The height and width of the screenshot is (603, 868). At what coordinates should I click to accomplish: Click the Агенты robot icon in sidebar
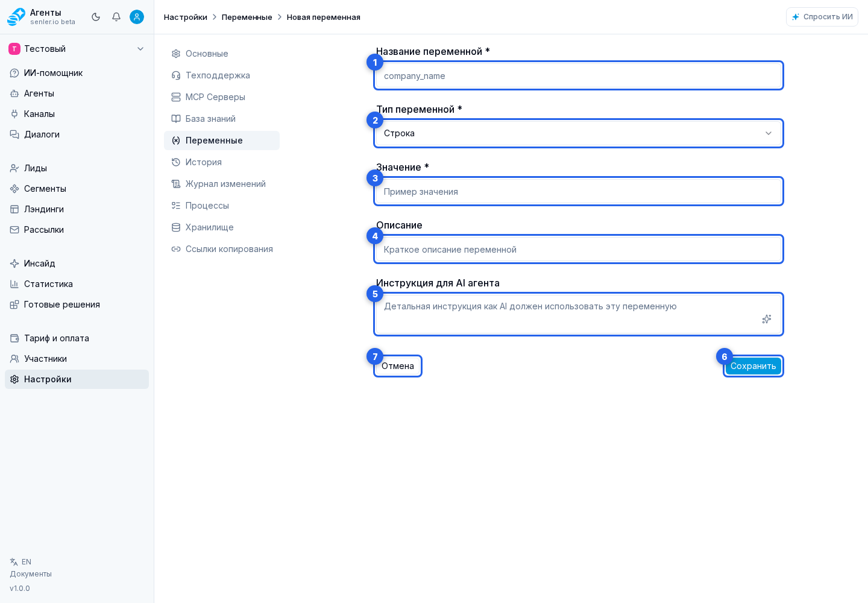[x=14, y=93]
